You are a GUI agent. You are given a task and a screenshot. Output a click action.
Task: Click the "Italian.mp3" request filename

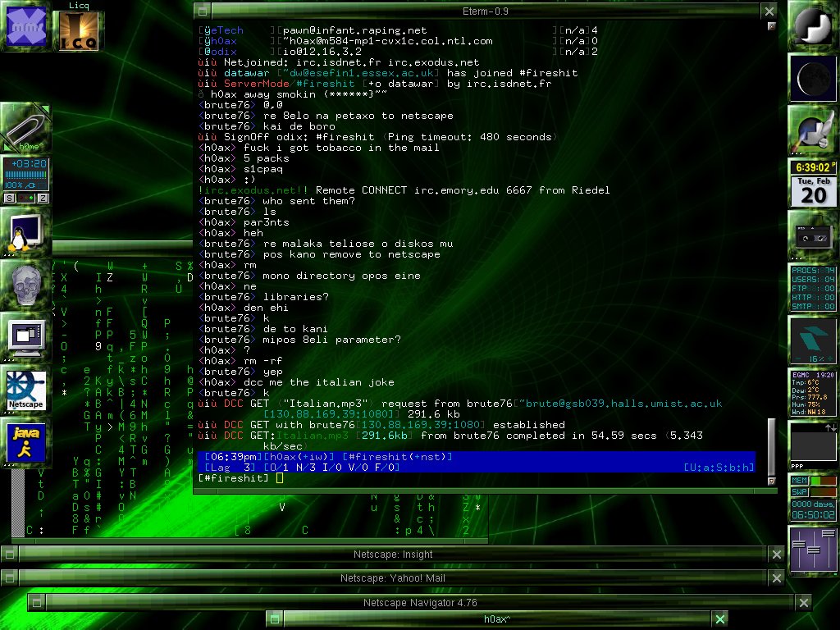[325, 404]
